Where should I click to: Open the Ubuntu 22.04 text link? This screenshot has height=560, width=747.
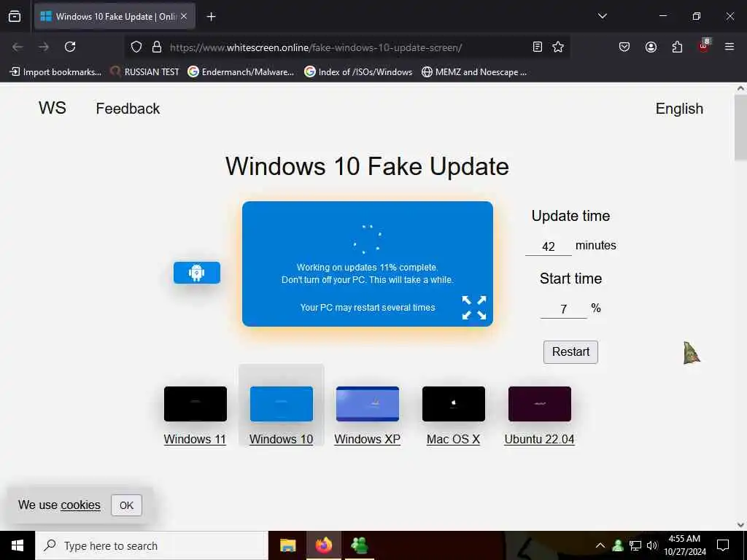539,439
